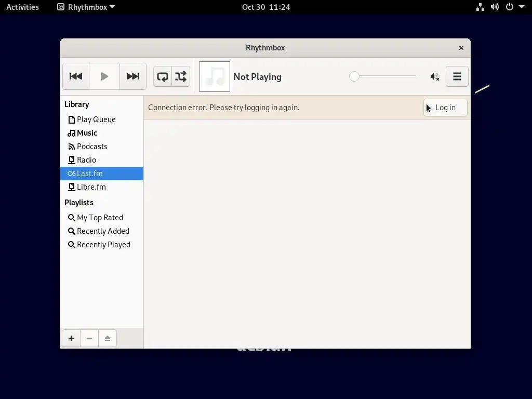Open the Rhythmbox hamburger menu

[457, 76]
